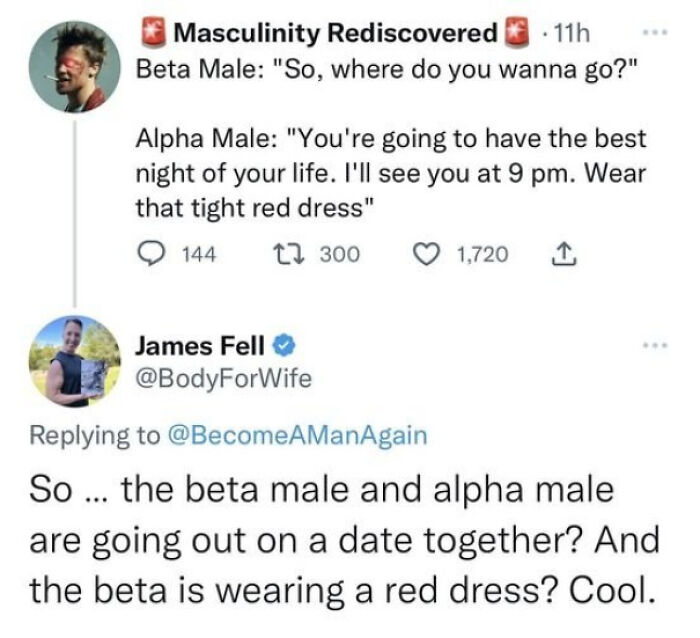Click the 1,720 likes count
Image resolution: width=700 pixels, height=638 pixels.
[480, 256]
